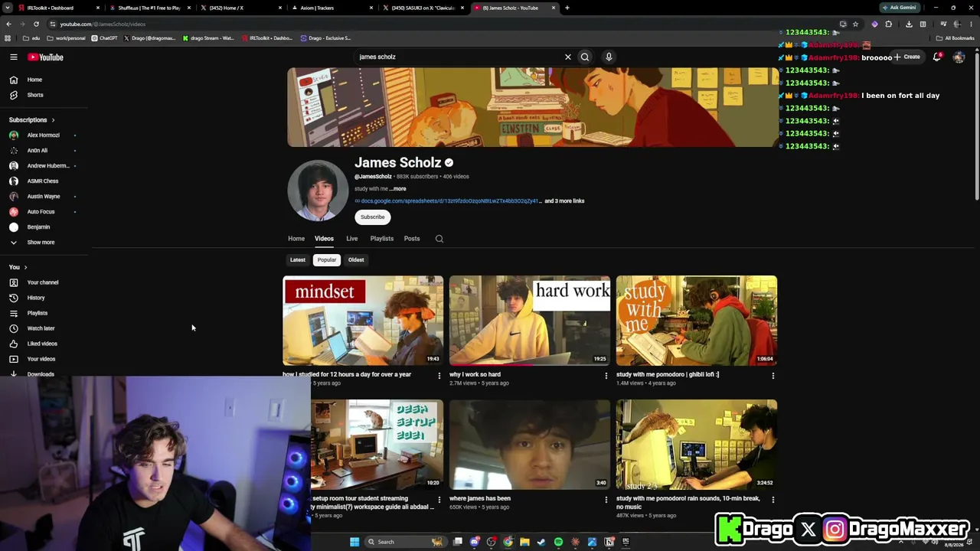Open Spotify from the taskbar
The height and width of the screenshot is (551, 980).
[x=558, y=542]
